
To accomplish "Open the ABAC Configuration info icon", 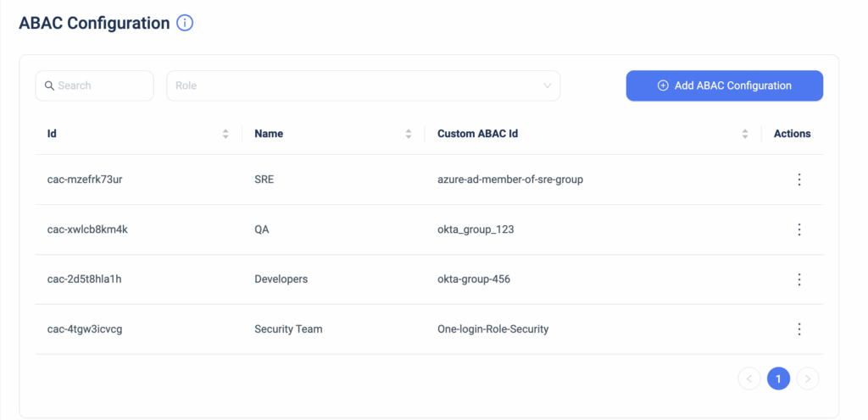I will point(184,23).
